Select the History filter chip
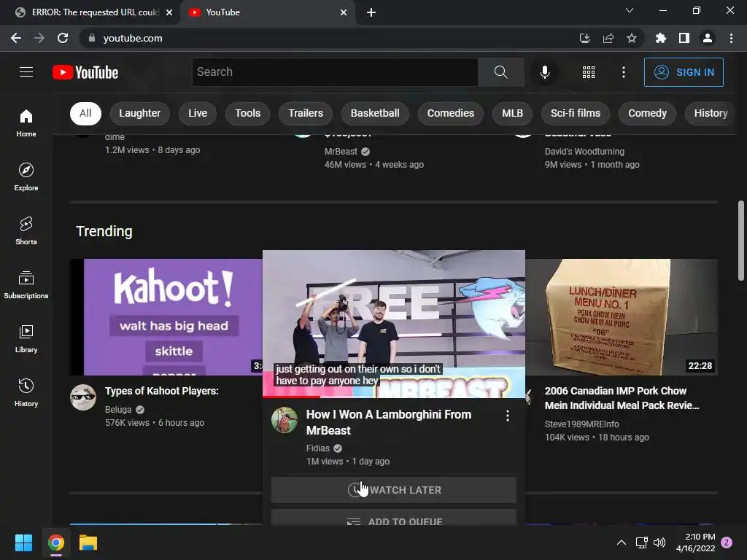The height and width of the screenshot is (560, 747). [x=711, y=113]
